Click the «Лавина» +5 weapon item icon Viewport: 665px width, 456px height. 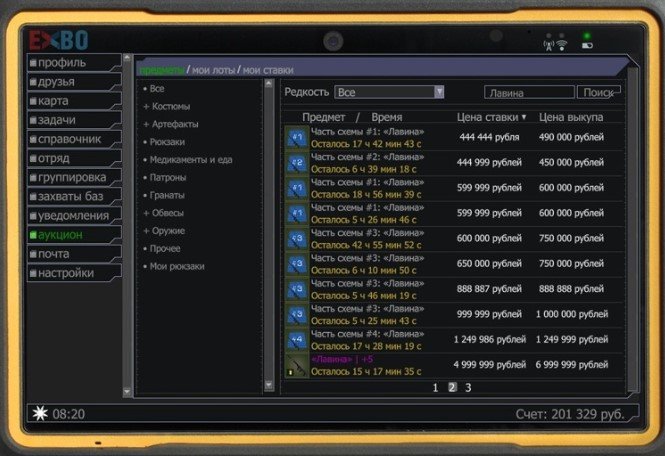point(297,365)
